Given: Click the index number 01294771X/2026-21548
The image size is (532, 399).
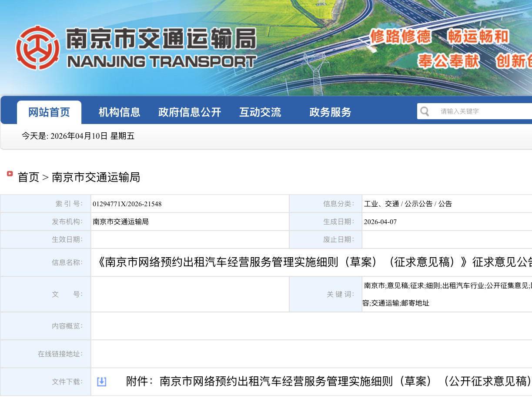Looking at the screenshot, I should click(x=127, y=204).
